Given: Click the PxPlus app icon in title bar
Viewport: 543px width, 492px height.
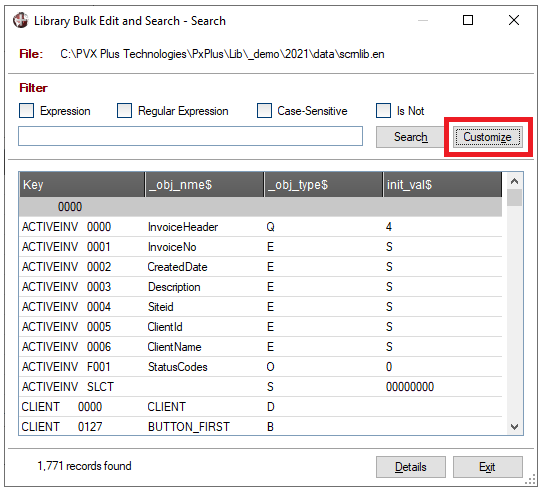Looking at the screenshot, I should (x=20, y=20).
